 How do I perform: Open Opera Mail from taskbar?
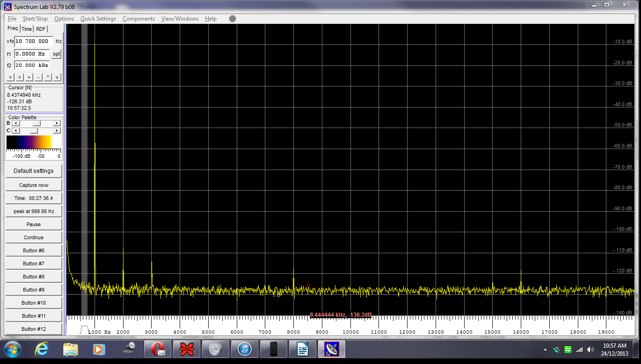(x=157, y=349)
